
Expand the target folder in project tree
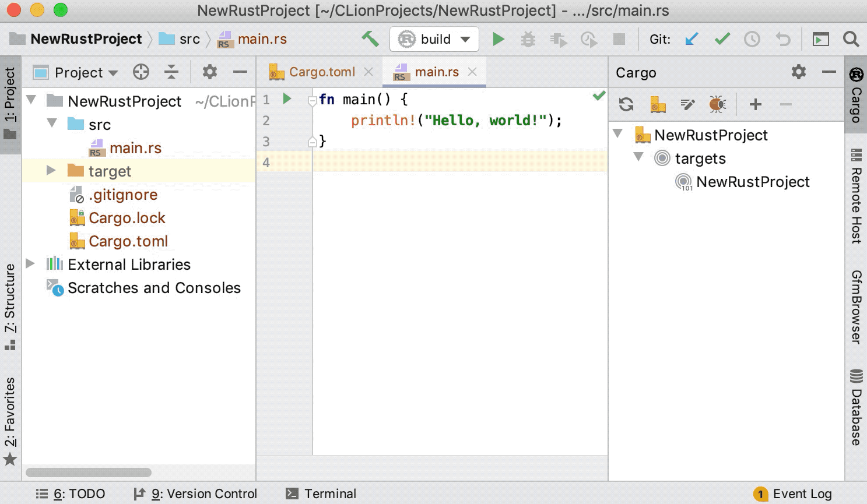tap(51, 171)
